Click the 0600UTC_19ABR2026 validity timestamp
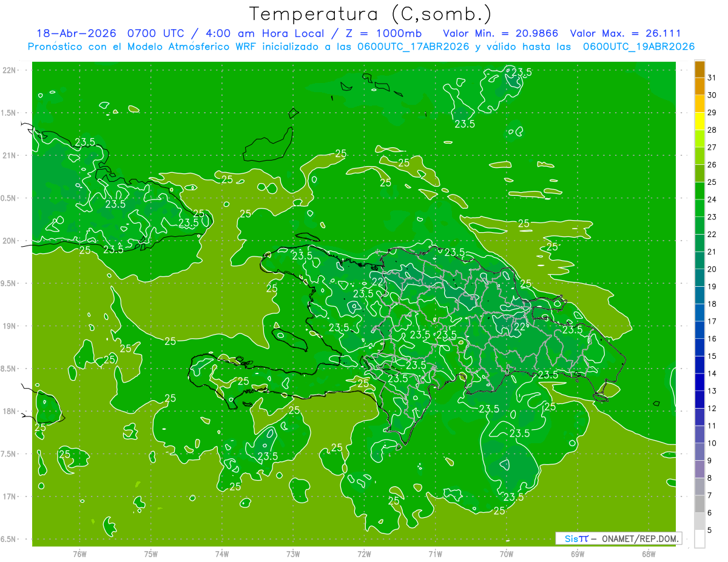The width and height of the screenshot is (728, 562). (638, 47)
